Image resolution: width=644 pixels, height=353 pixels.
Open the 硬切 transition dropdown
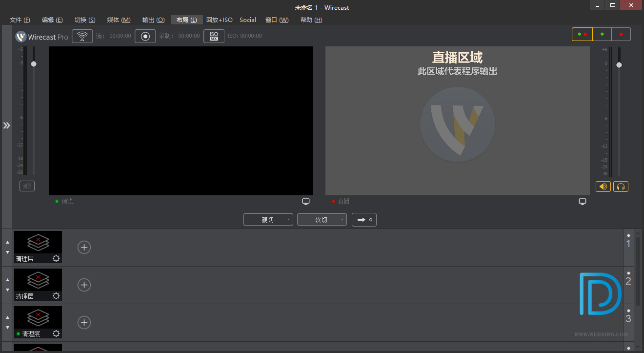(268, 220)
